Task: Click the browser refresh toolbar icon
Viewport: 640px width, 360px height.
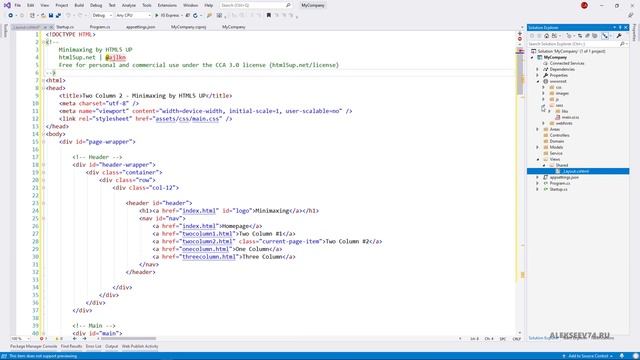Action: tap(196, 16)
